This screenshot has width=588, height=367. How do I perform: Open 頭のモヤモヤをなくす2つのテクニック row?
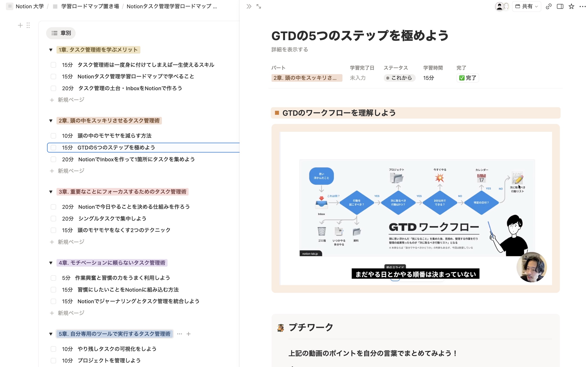click(x=124, y=230)
